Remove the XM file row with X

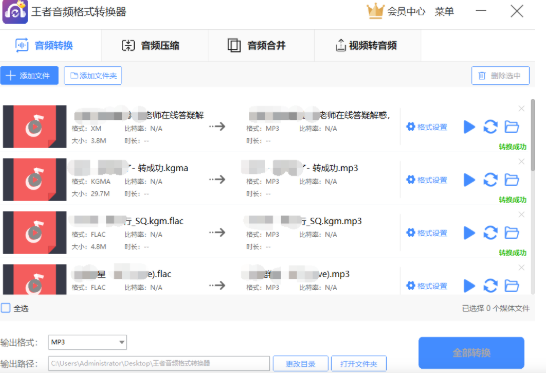pyautogui.click(x=521, y=108)
